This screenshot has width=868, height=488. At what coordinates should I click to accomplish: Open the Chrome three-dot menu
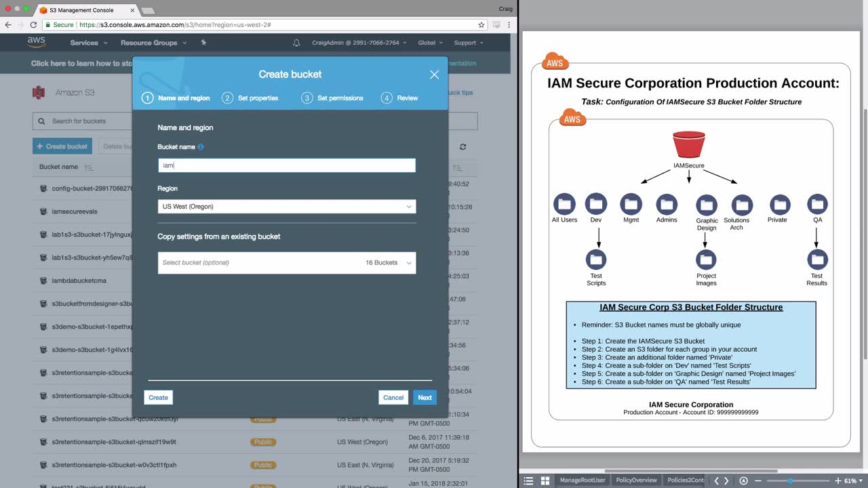point(510,24)
